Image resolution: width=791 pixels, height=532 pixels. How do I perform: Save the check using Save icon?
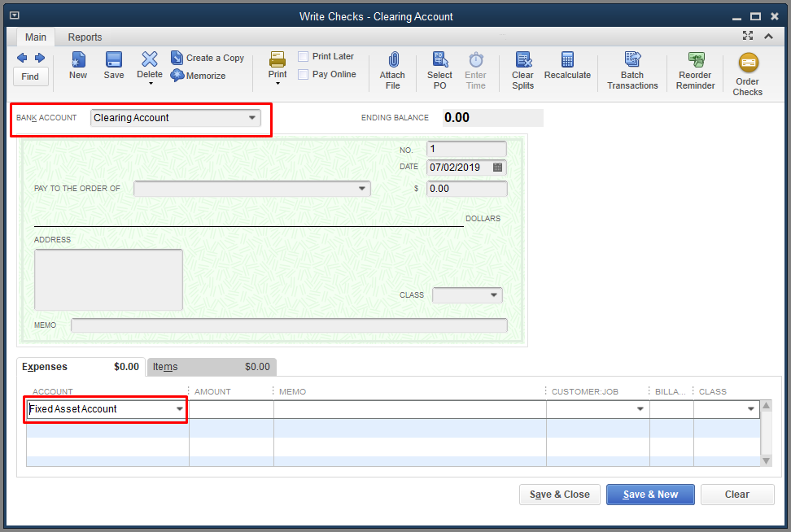[114, 66]
